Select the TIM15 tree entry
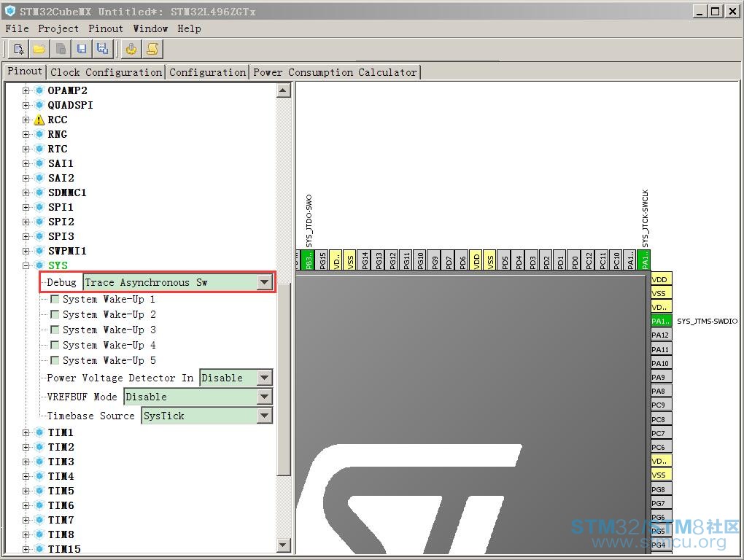Viewport: 744px width, 560px height. click(64, 549)
